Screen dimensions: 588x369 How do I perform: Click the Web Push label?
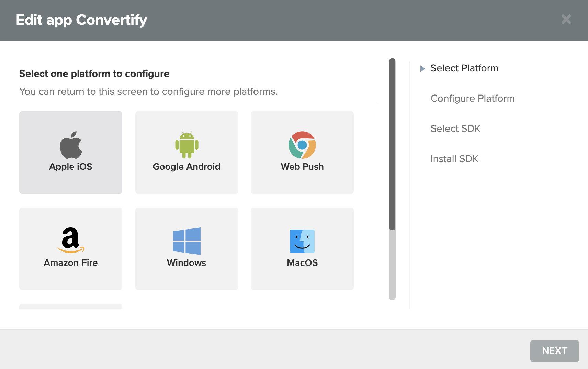(302, 167)
